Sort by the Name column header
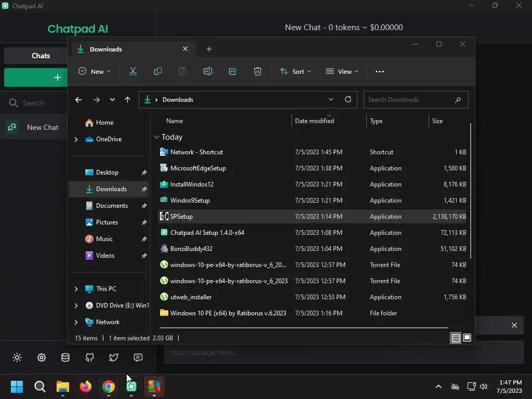532x399 pixels. (x=175, y=121)
